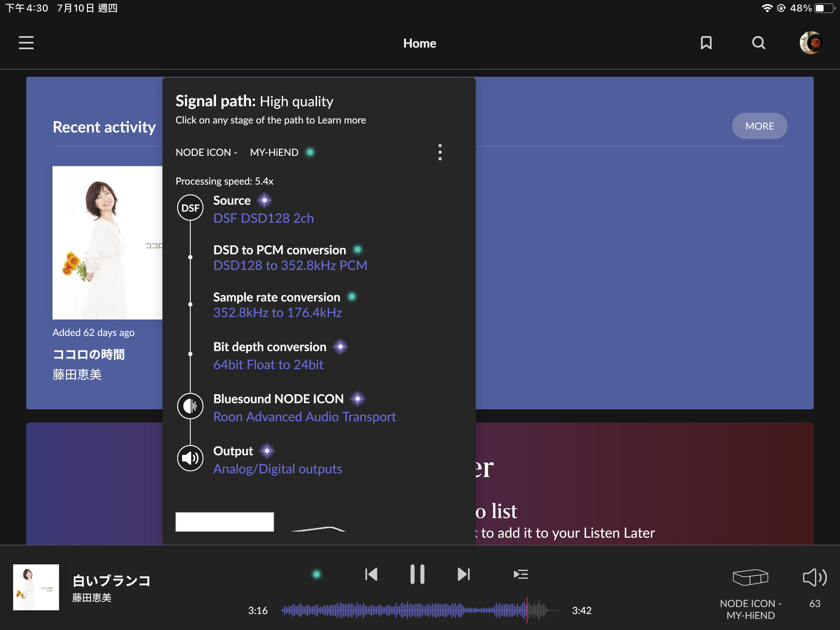Skip to the next track
Screen dimensions: 840x630
click(x=463, y=574)
